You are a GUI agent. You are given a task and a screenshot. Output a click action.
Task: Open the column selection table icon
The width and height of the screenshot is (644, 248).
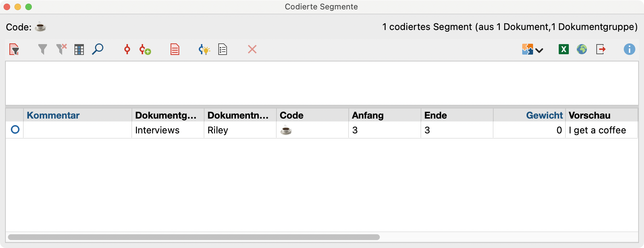pos(79,50)
